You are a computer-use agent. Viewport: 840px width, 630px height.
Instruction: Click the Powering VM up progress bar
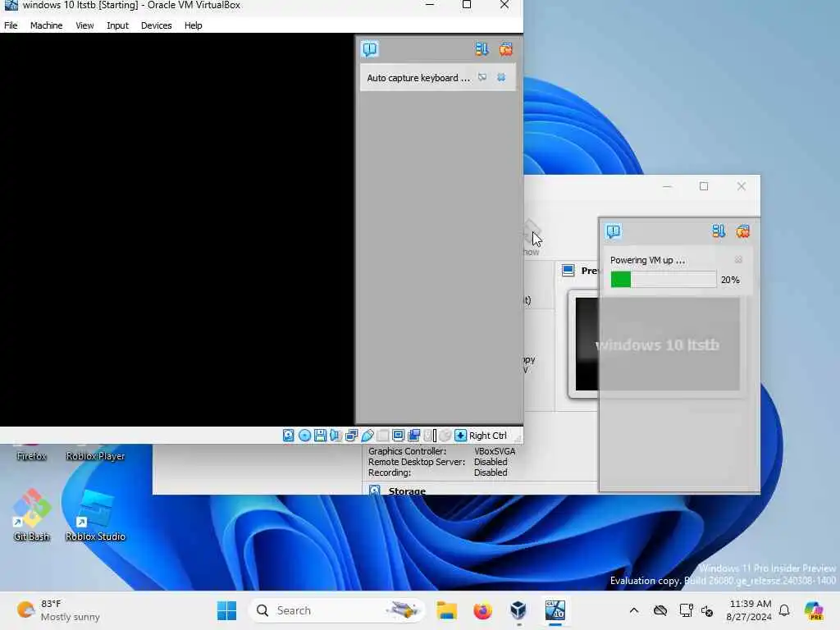coord(663,280)
